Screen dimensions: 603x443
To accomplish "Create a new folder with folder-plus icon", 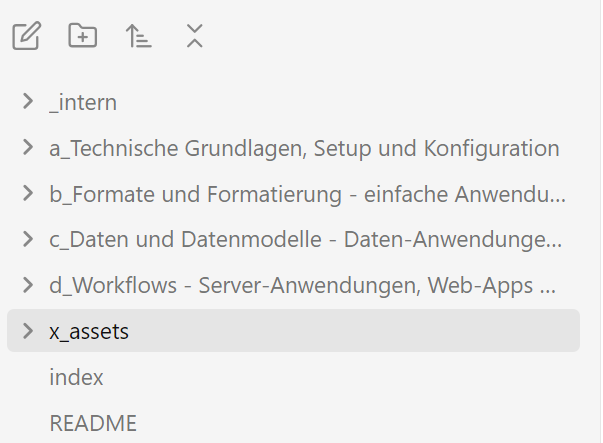I will coord(83,37).
